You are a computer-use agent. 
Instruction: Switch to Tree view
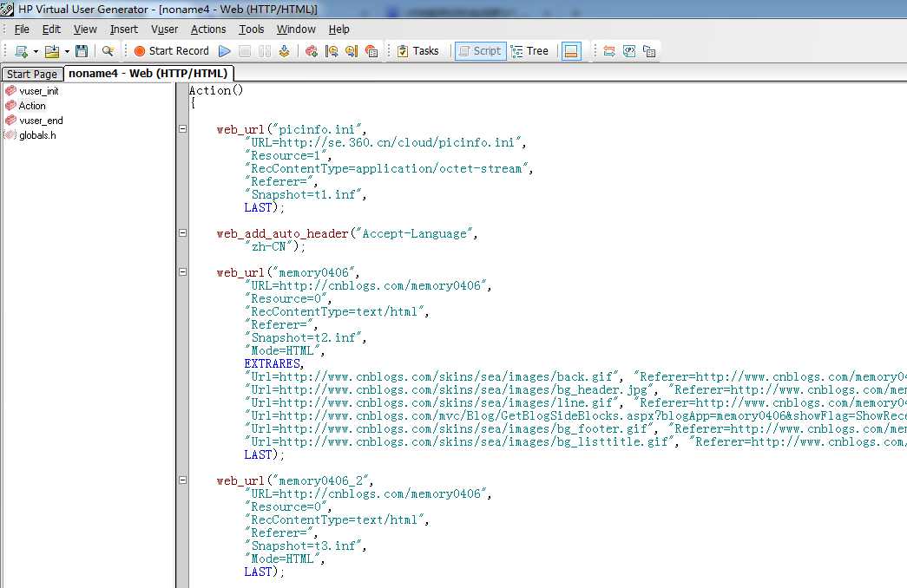529,51
